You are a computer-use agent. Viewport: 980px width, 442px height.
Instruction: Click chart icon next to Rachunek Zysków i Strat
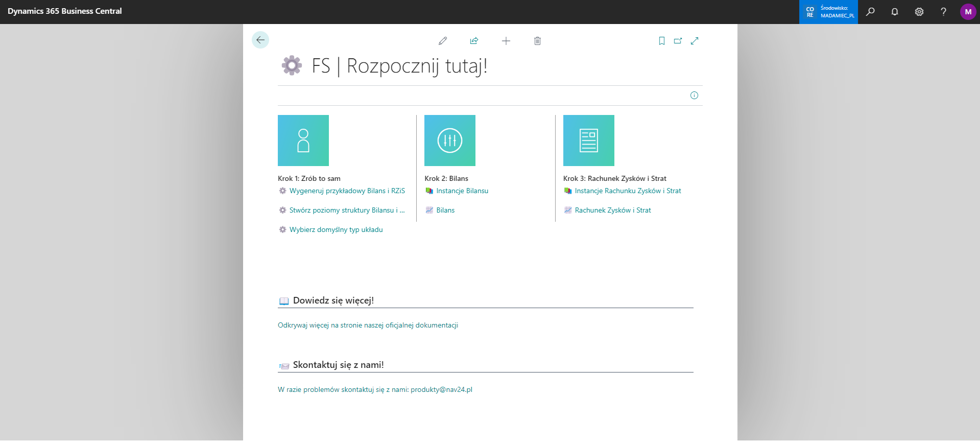point(568,210)
